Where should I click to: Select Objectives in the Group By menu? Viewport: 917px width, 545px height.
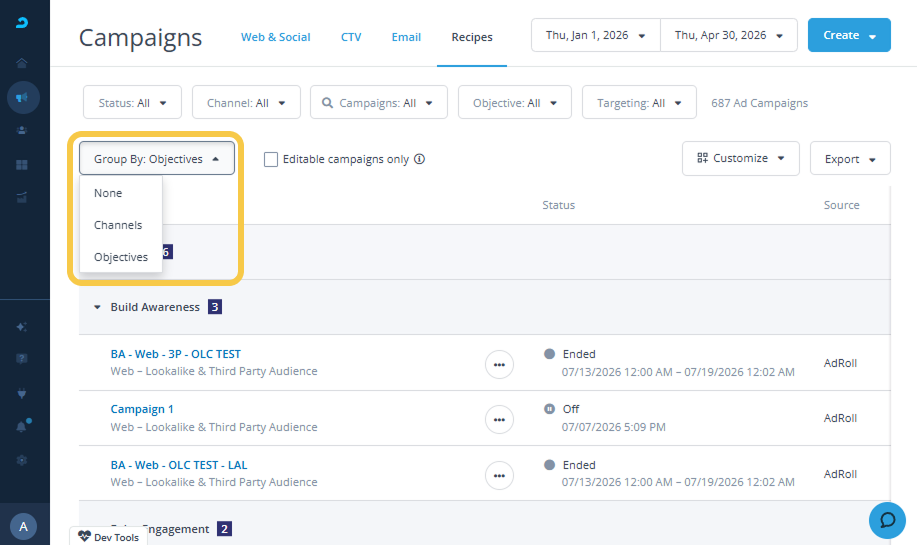pos(120,257)
